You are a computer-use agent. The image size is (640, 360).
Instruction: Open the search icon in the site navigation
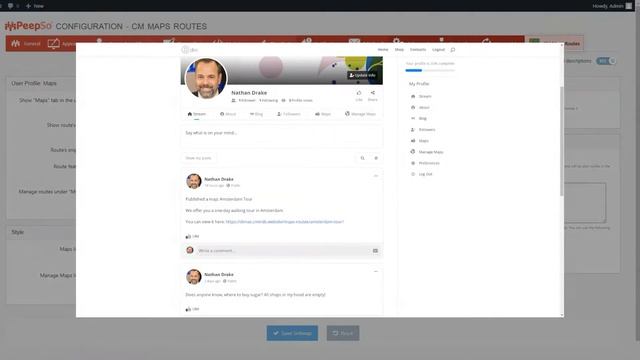[x=453, y=50]
